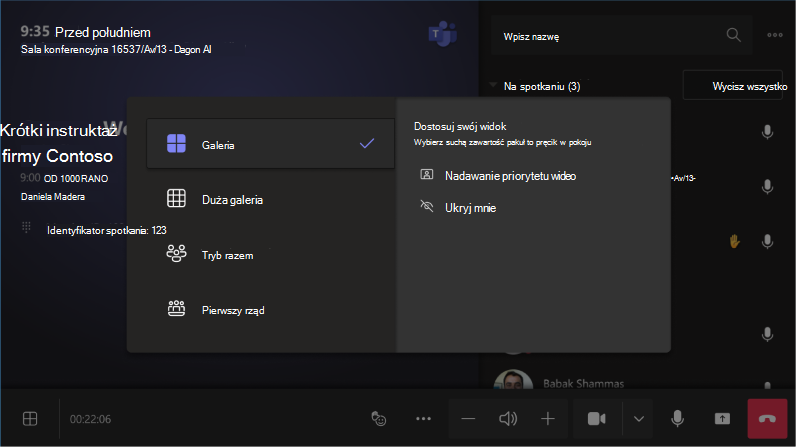Open more actions in bottom toolbar
Viewport: 796px width, 447px height.
tap(423, 419)
